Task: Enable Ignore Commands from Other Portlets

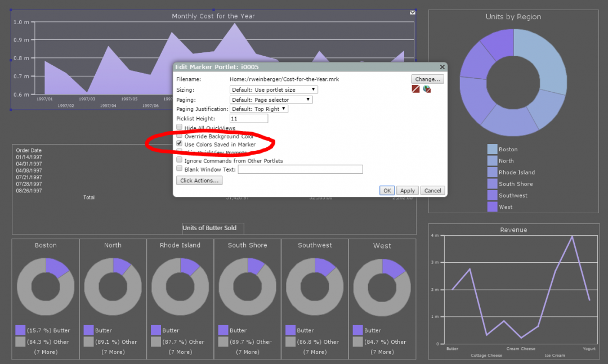Action: (179, 160)
